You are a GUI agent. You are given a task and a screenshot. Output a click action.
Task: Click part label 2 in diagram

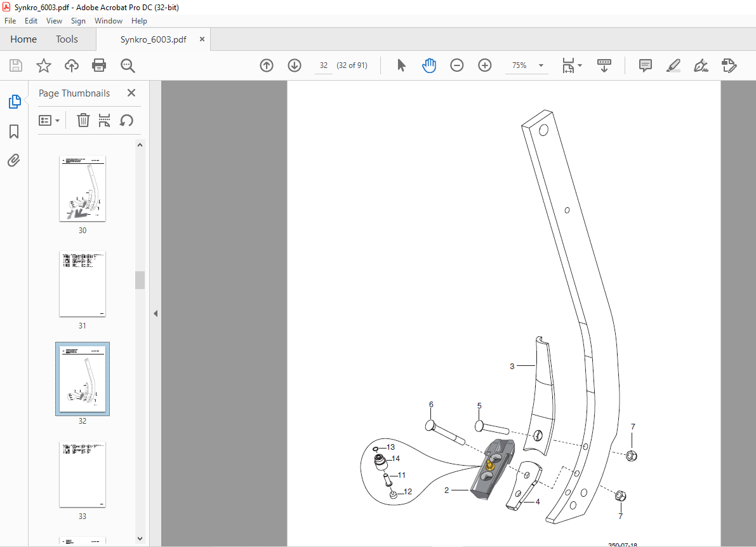446,490
